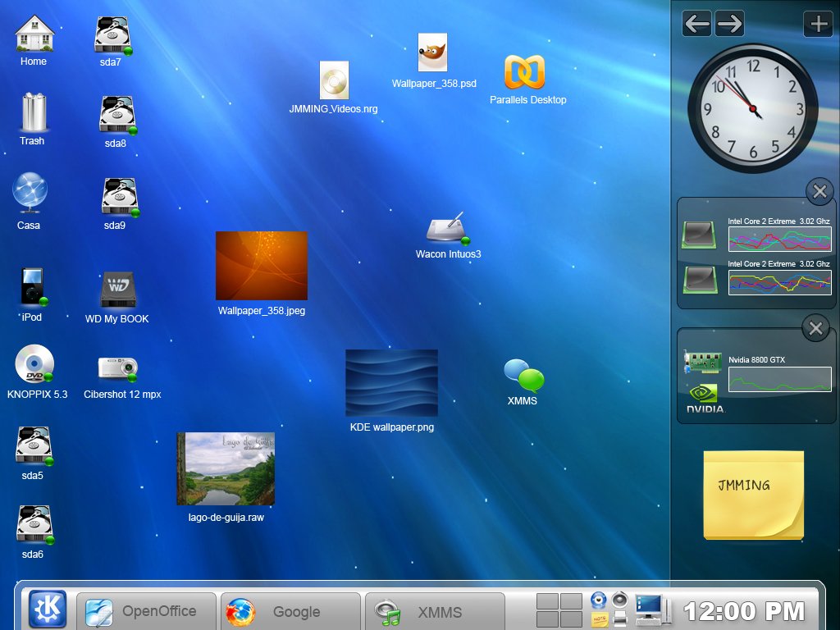Open the sda7 hard drive icon
Image resolution: width=840 pixels, height=630 pixels.
click(x=112, y=35)
